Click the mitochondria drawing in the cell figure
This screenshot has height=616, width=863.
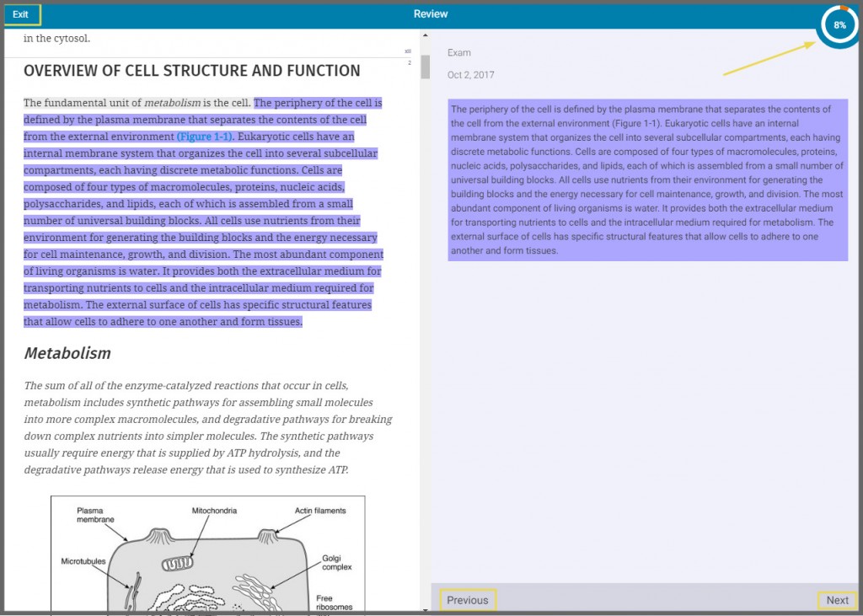pos(178,563)
